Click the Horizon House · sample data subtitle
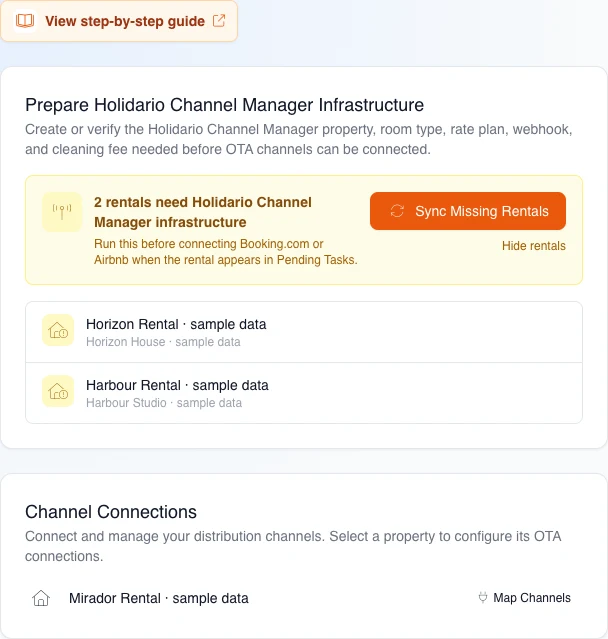 pos(163,342)
